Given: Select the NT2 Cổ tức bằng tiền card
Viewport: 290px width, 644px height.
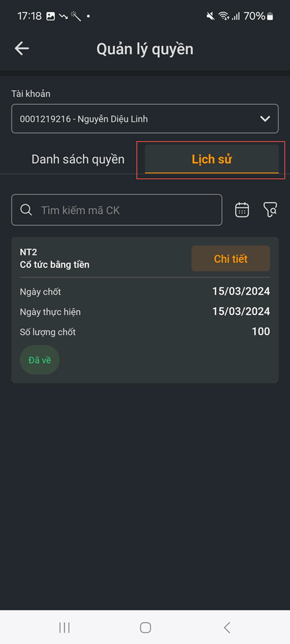Looking at the screenshot, I should [145, 310].
